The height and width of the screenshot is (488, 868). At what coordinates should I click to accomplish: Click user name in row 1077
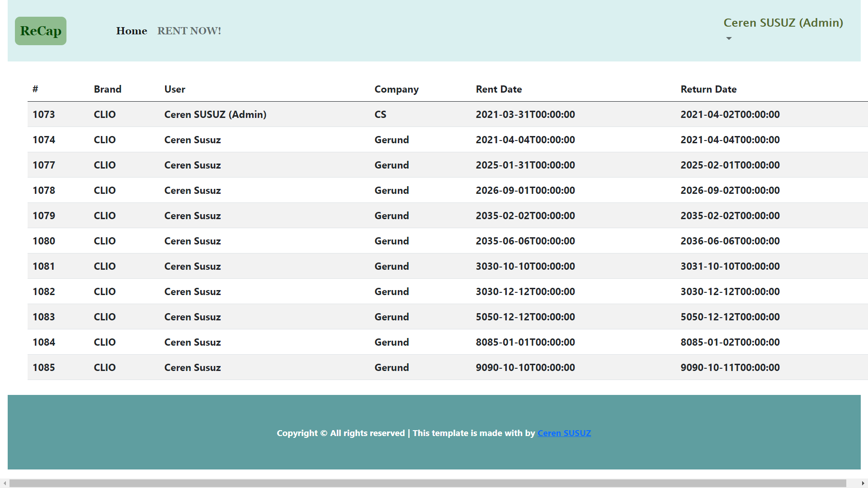pos(193,165)
